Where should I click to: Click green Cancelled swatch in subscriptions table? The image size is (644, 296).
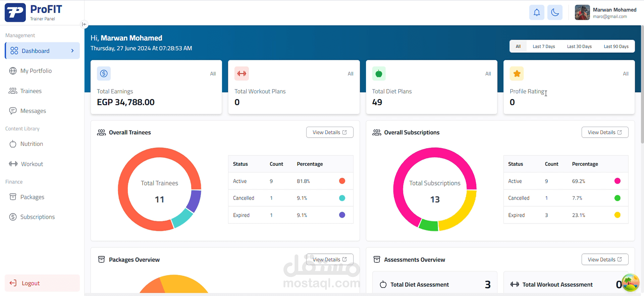coord(617,198)
